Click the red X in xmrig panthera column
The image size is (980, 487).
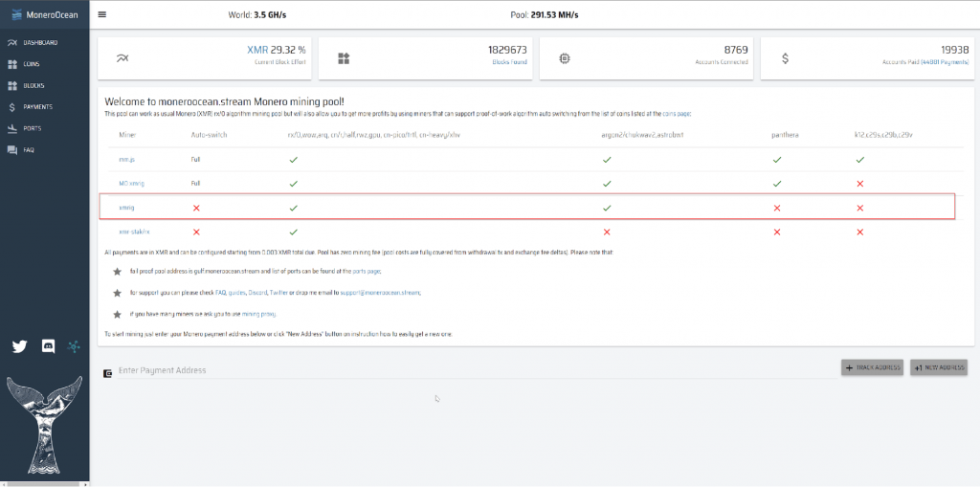coord(777,208)
